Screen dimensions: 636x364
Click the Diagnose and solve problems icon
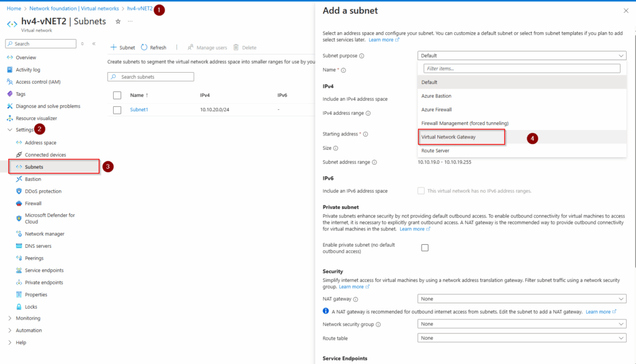click(10, 106)
